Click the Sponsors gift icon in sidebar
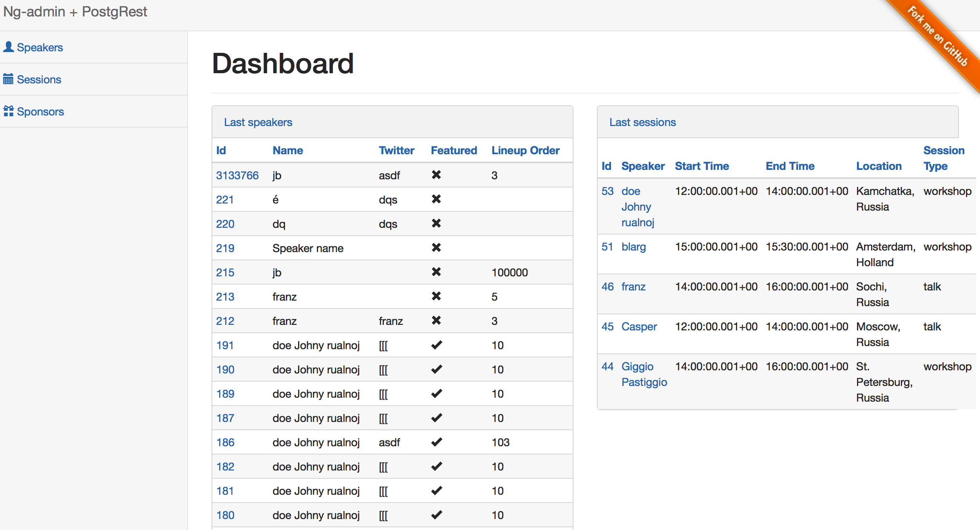Screen dimensions: 980x530 point(9,111)
